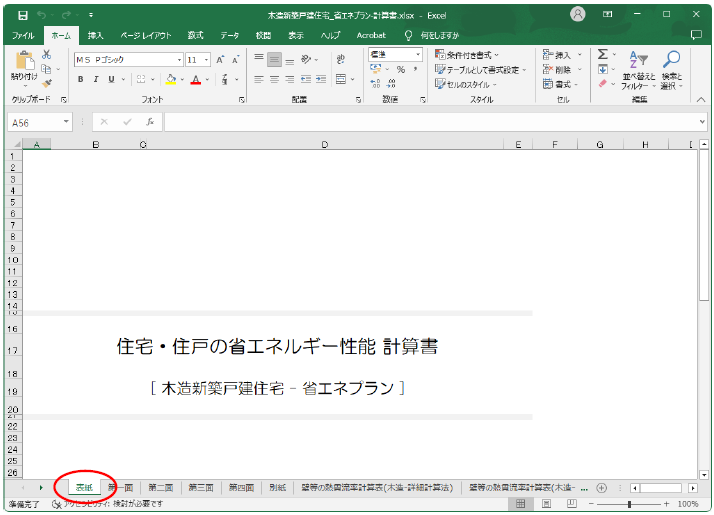Screen dimensions: 714x515
Task: Open Sort and Filter menu
Action: click(638, 71)
